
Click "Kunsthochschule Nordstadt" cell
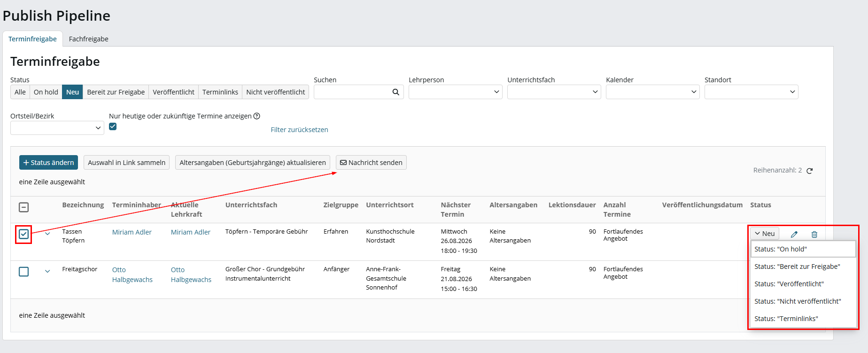click(390, 236)
